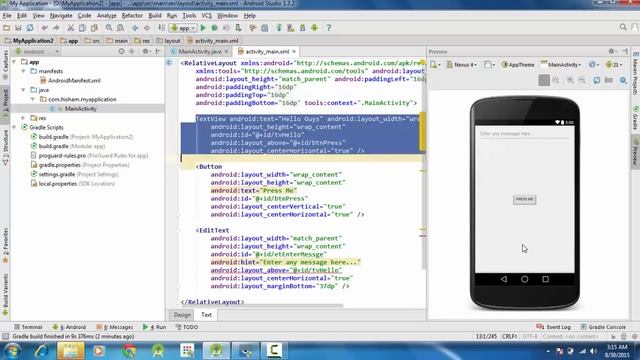Open the SDK Manager icon

pyautogui.click(x=302, y=28)
